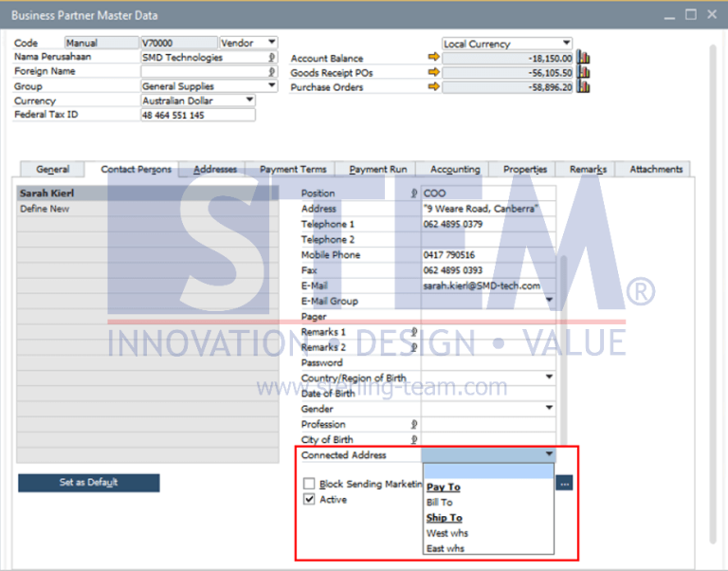
Task: Open the Vendor type dropdown
Action: point(271,43)
